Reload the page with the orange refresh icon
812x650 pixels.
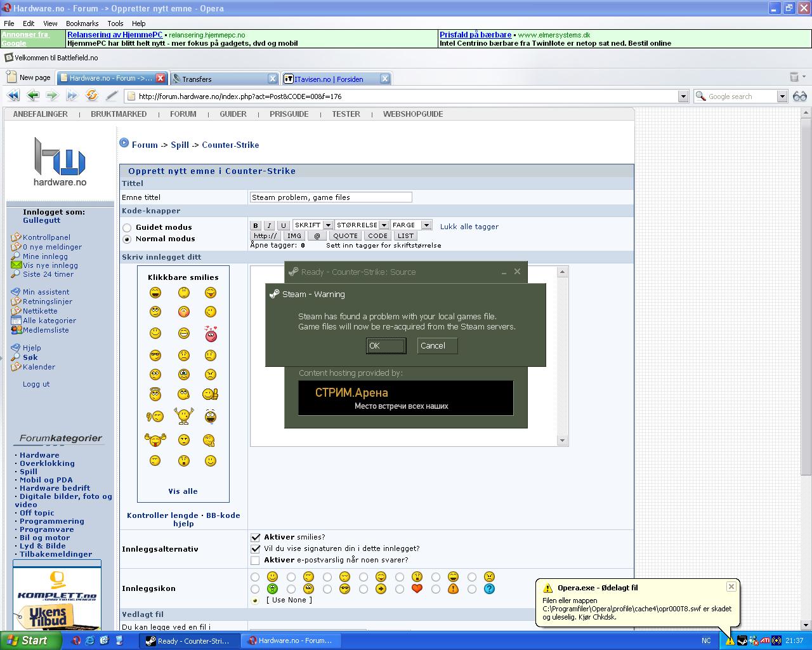coord(92,96)
